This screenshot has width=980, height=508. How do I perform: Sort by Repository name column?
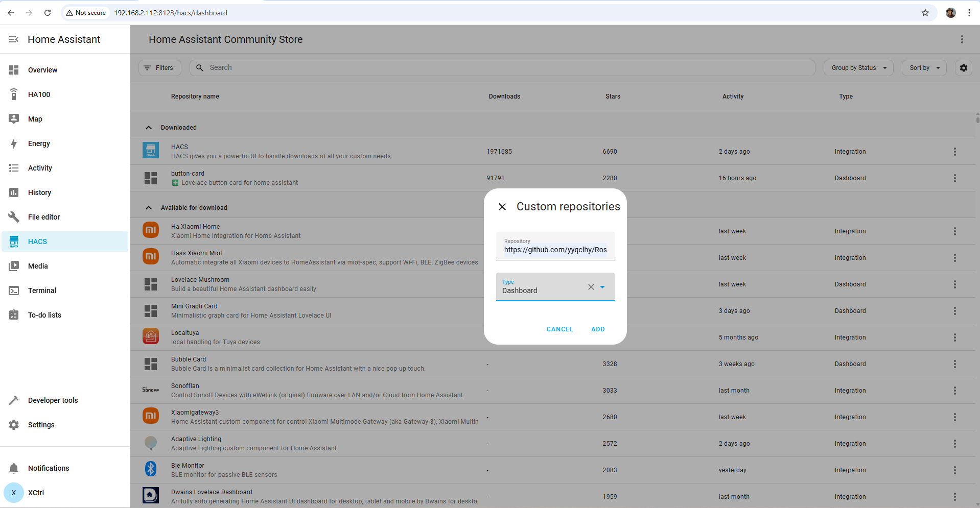coord(195,96)
